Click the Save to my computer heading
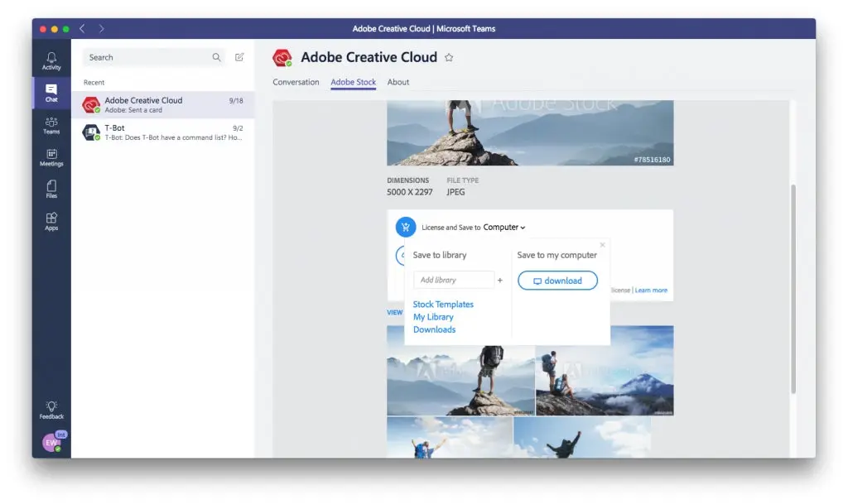This screenshot has height=504, width=848. tap(557, 255)
